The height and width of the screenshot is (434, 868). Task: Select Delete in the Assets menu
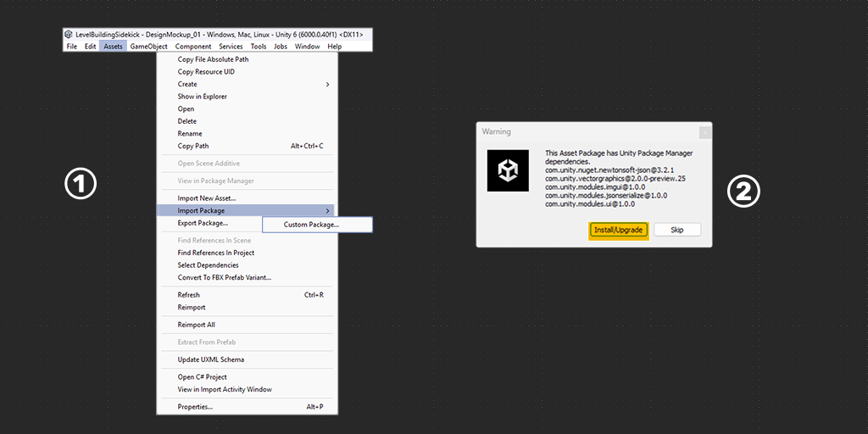(x=247, y=121)
